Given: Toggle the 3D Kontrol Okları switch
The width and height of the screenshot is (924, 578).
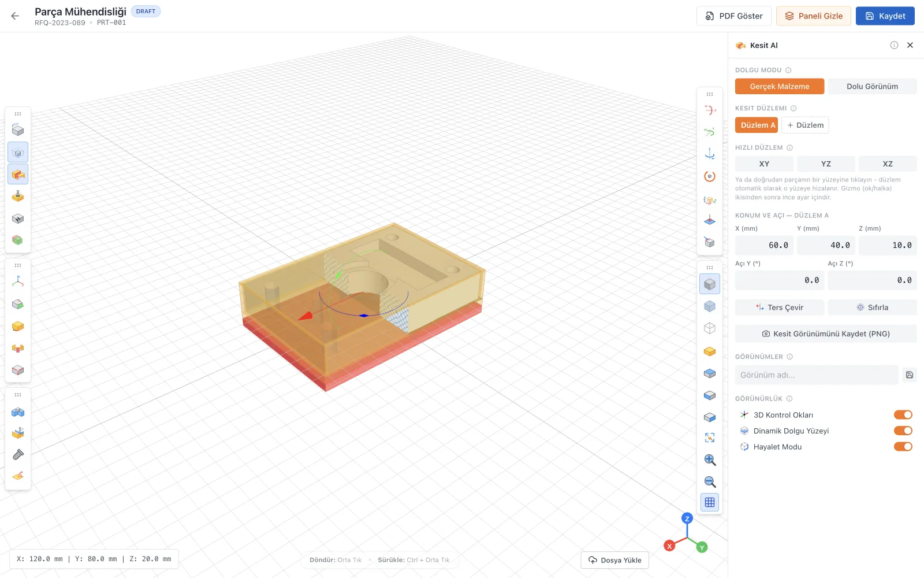Looking at the screenshot, I should [903, 415].
